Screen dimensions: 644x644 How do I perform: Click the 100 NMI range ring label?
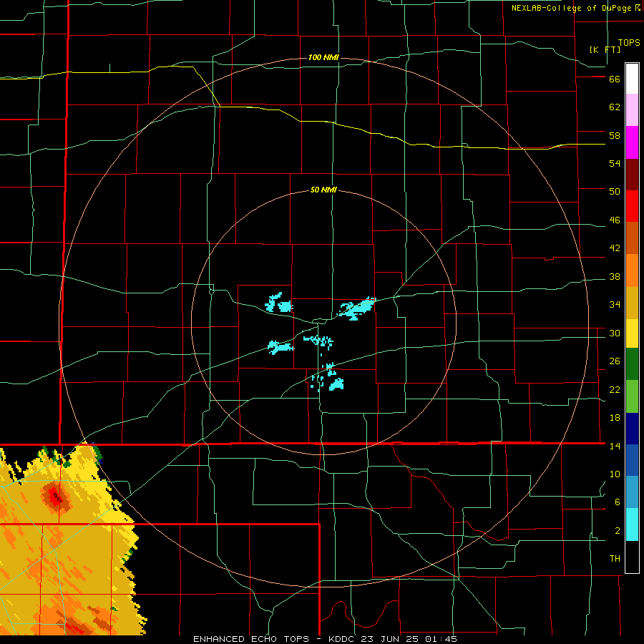point(323,57)
